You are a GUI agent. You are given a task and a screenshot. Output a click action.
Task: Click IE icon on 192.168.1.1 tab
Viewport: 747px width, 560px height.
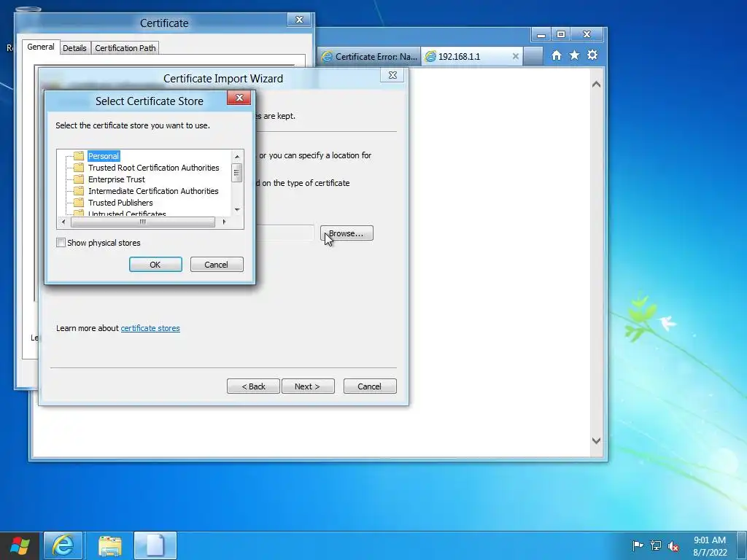(x=430, y=57)
